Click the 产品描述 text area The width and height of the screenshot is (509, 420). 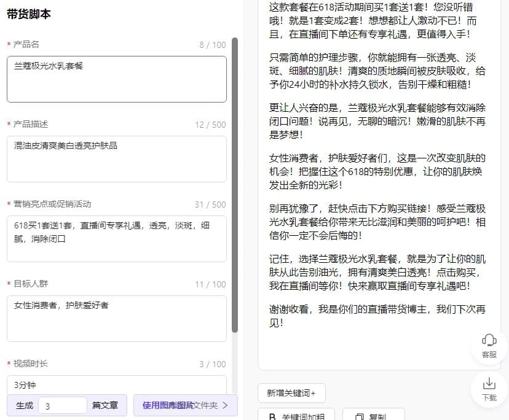point(116,158)
